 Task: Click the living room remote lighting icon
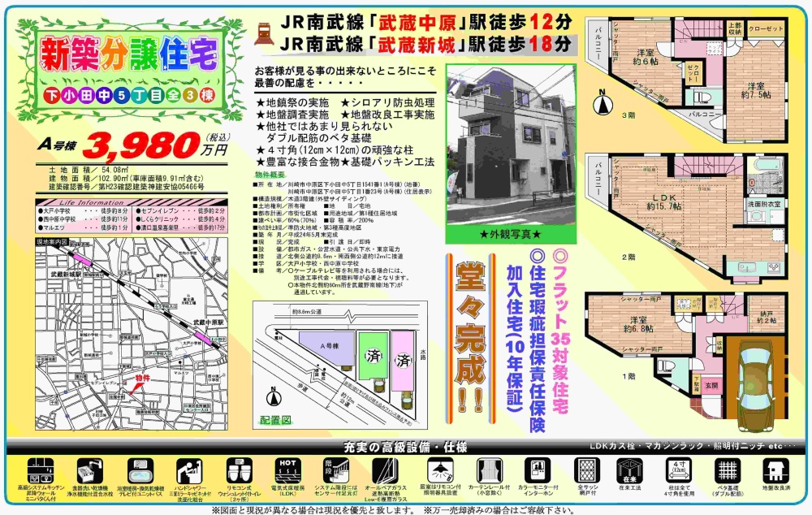click(441, 470)
